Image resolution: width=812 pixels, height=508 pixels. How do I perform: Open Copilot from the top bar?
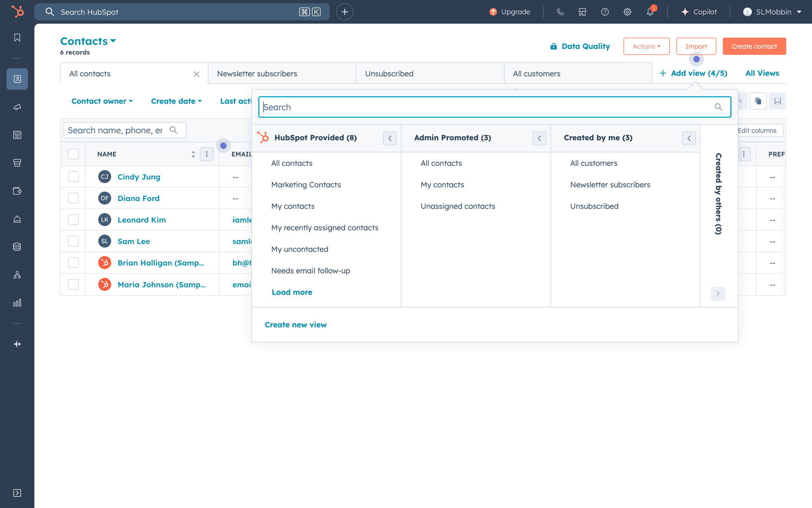pyautogui.click(x=699, y=12)
